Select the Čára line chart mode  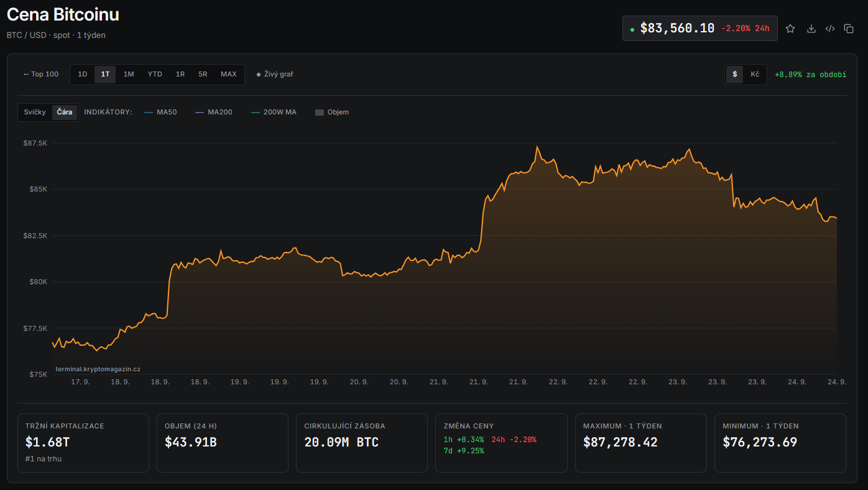(65, 112)
